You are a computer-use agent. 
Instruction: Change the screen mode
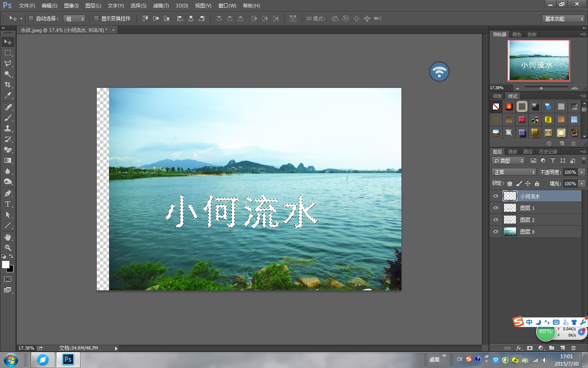(x=8, y=290)
